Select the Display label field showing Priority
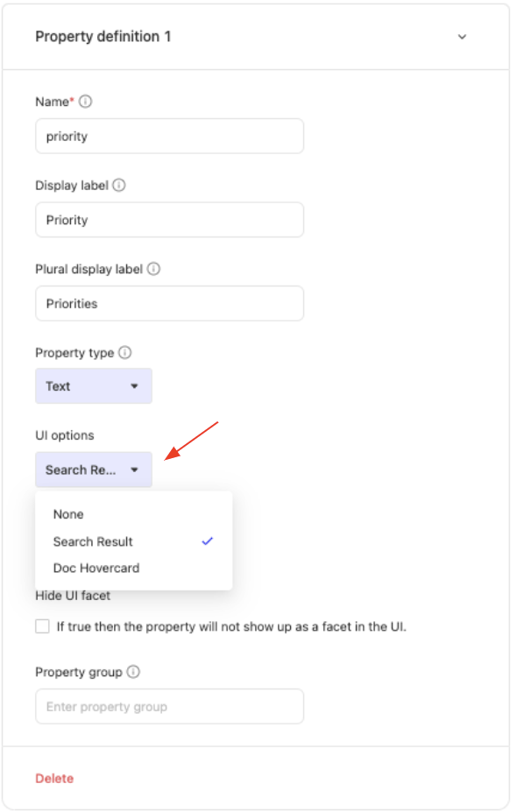The image size is (517, 812). (169, 219)
